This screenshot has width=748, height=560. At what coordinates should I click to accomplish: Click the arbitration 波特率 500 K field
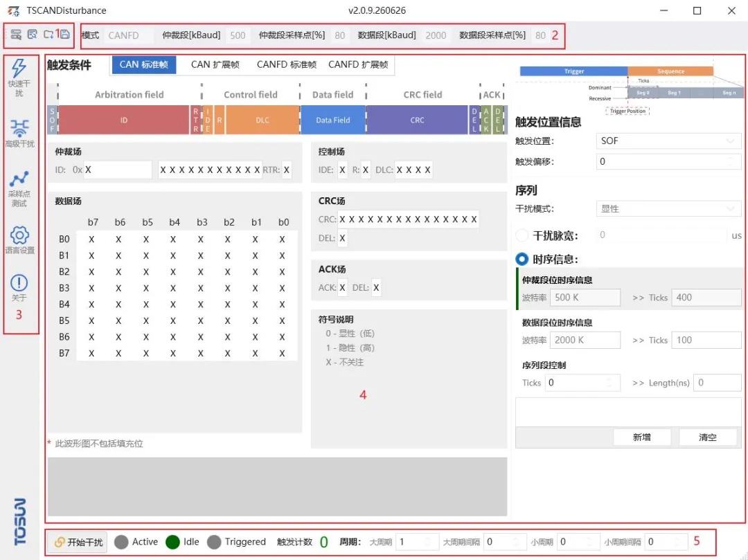click(x=585, y=298)
